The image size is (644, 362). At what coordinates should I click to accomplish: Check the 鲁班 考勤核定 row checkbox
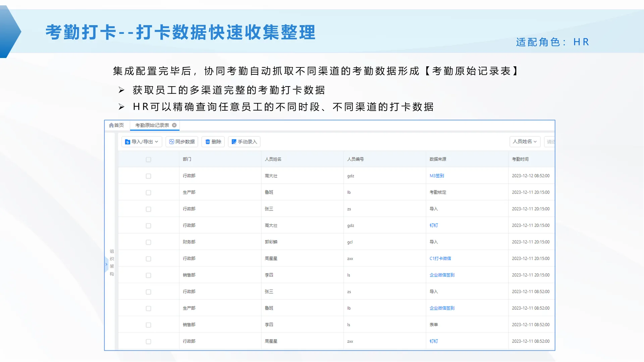pos(148,193)
